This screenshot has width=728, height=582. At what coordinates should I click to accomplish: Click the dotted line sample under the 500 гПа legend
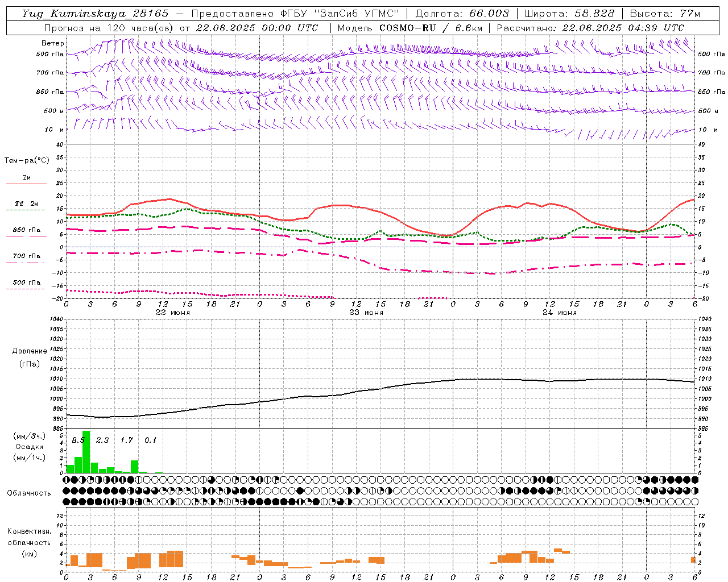coord(25,289)
